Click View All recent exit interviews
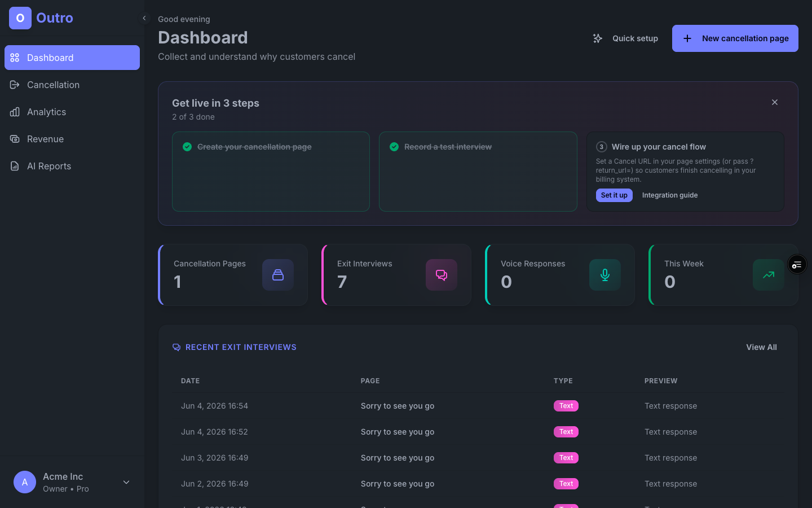Image resolution: width=812 pixels, height=508 pixels. [x=761, y=347]
